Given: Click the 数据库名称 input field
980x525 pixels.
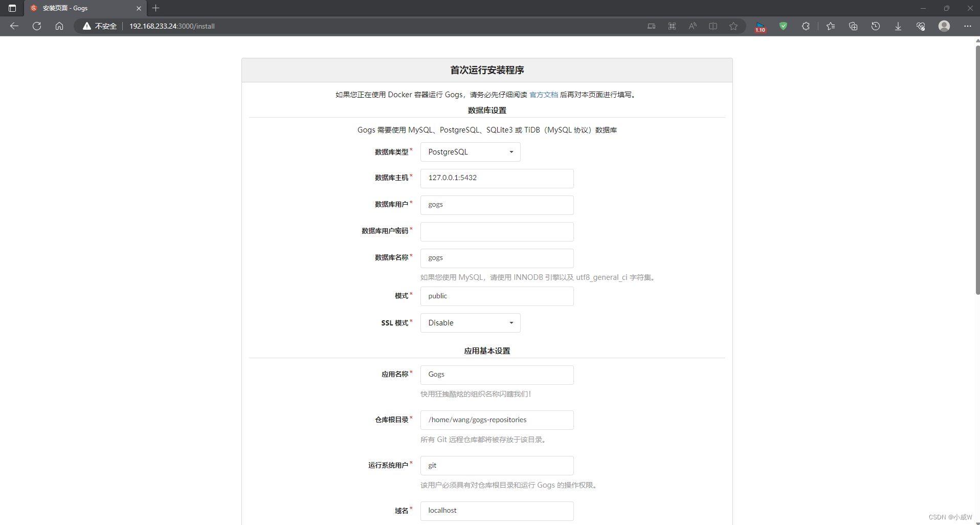Looking at the screenshot, I should [497, 258].
